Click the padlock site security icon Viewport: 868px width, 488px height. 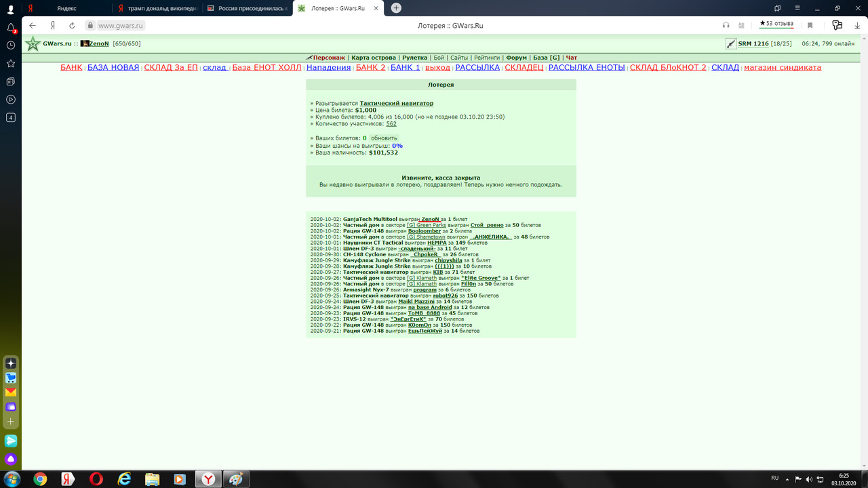[90, 25]
